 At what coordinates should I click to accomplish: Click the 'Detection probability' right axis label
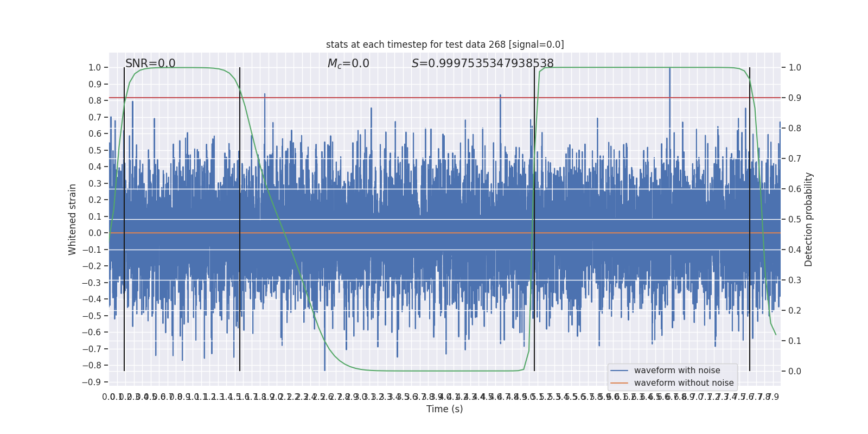pyautogui.click(x=809, y=220)
